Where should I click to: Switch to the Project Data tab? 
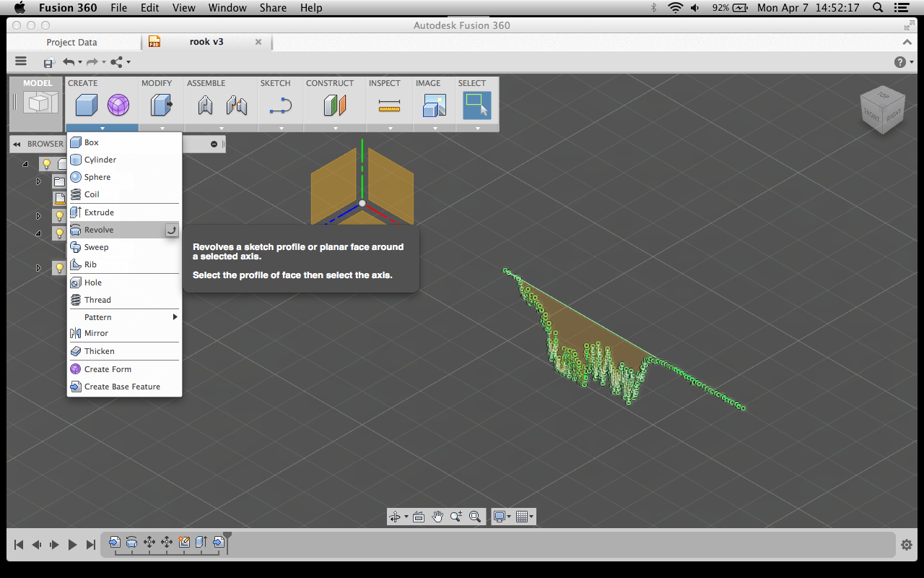point(71,43)
